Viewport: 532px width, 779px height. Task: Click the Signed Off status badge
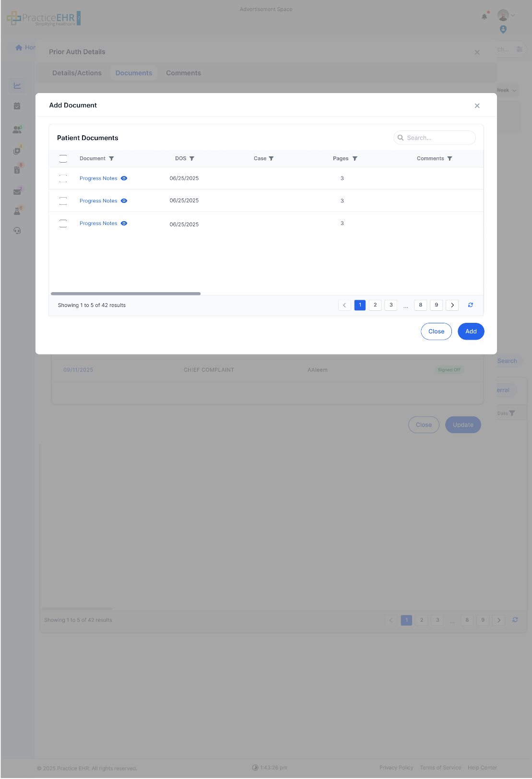pos(449,370)
